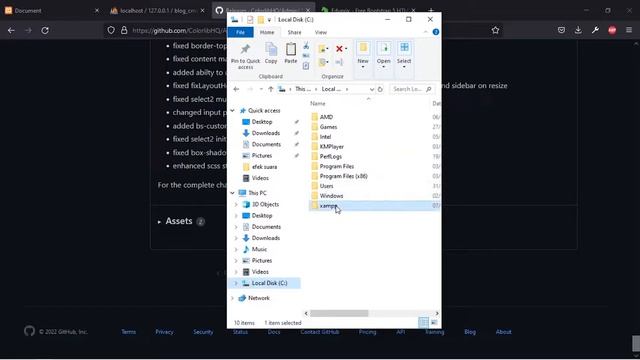The width and height of the screenshot is (640, 360).
Task: Click Firefox browser back arrow
Action: click(11, 30)
